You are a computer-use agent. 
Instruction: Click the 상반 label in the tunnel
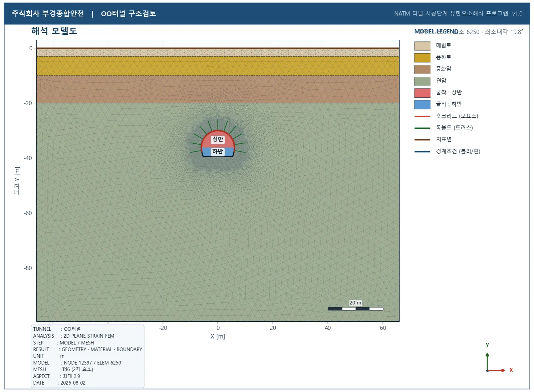218,139
